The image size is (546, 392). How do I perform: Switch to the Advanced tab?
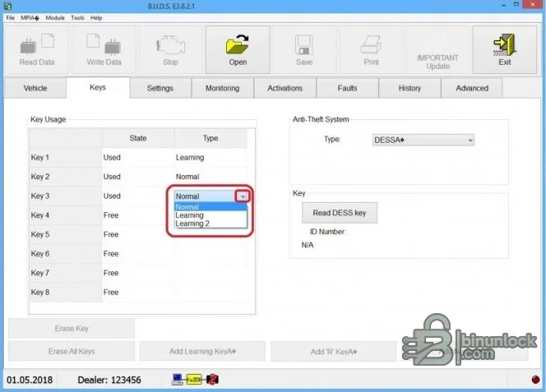(472, 88)
